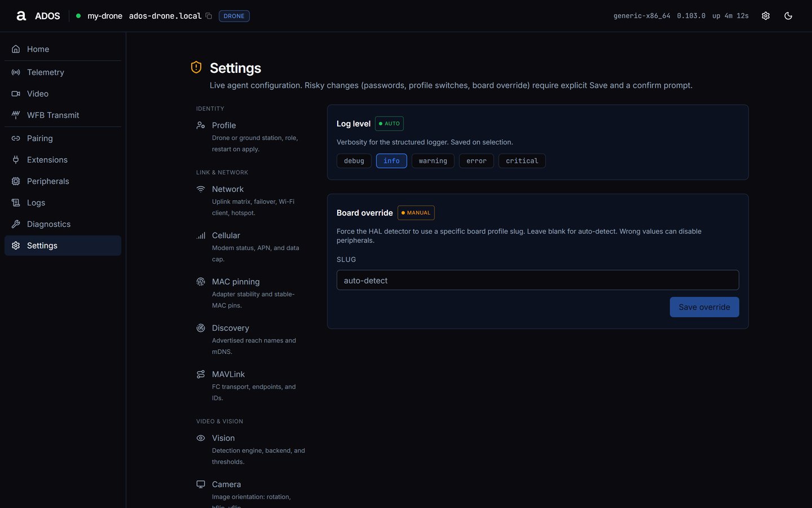812x508 pixels.
Task: Open the Discovery settings section
Action: pyautogui.click(x=251, y=339)
